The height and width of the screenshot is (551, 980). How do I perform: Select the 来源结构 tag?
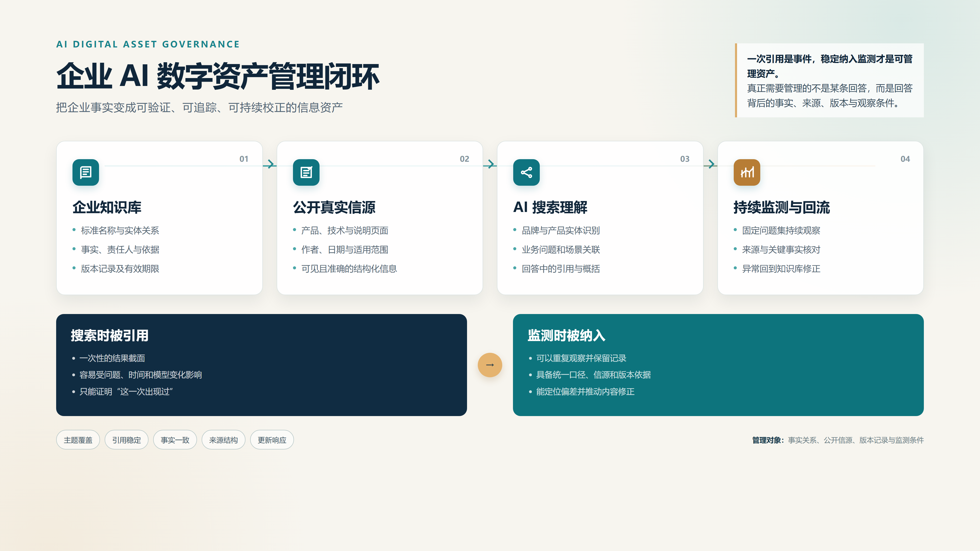pyautogui.click(x=224, y=440)
